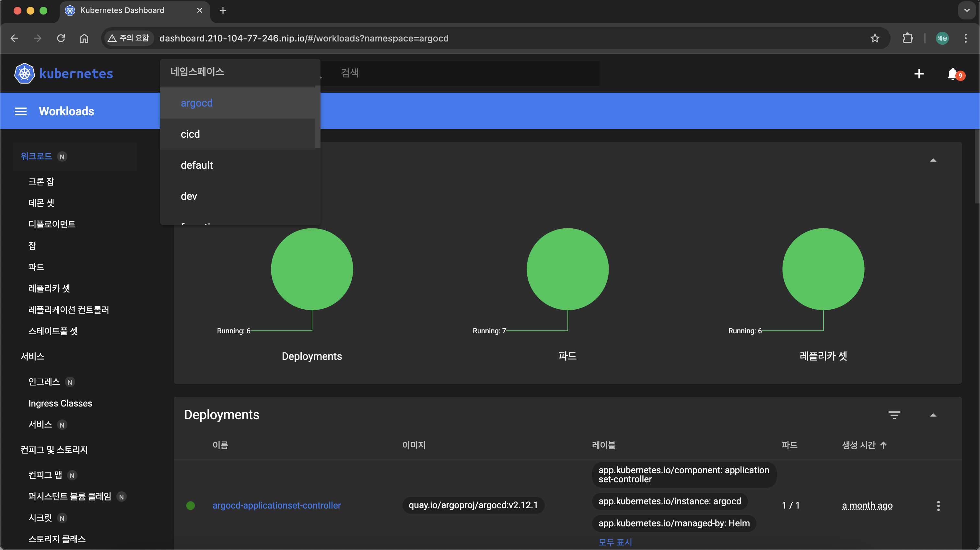The height and width of the screenshot is (550, 980).
Task: Click 모두 표시 to show all labels
Action: pyautogui.click(x=615, y=542)
